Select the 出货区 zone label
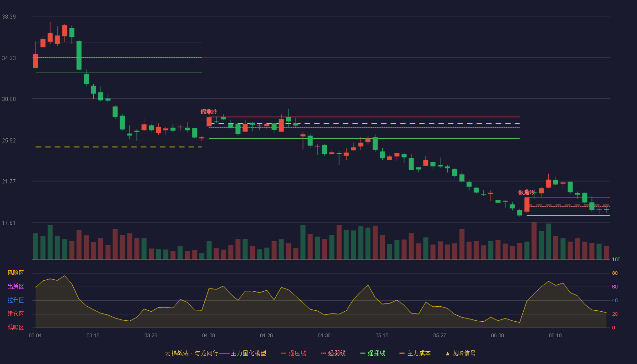This screenshot has width=637, height=364. pos(16,287)
